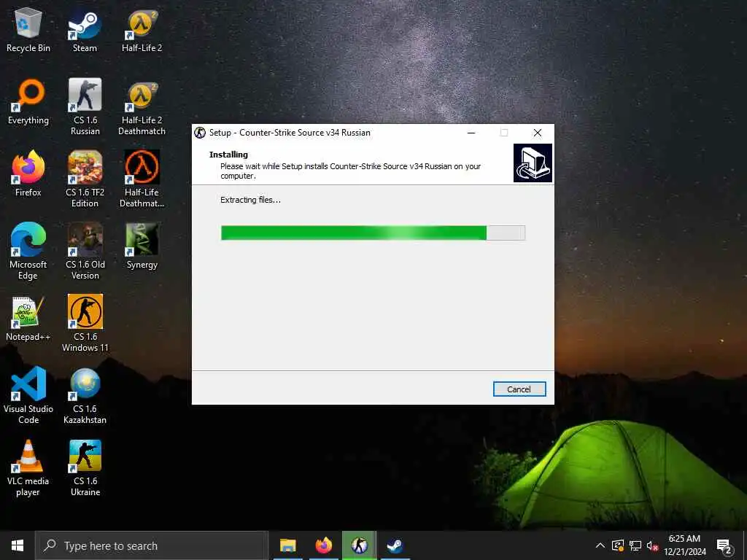Click the Counter-Strike setup taskbar icon
Viewport: 747px width, 560px height.
click(359, 545)
